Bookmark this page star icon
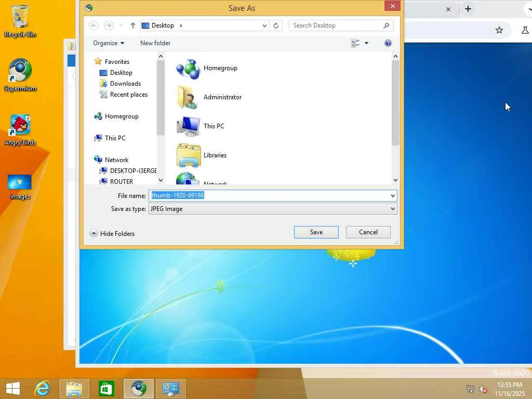This screenshot has width=532, height=399. tap(499, 30)
